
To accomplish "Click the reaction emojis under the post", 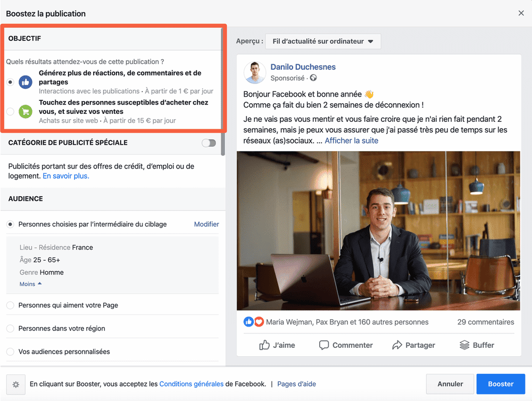I will pyautogui.click(x=254, y=322).
